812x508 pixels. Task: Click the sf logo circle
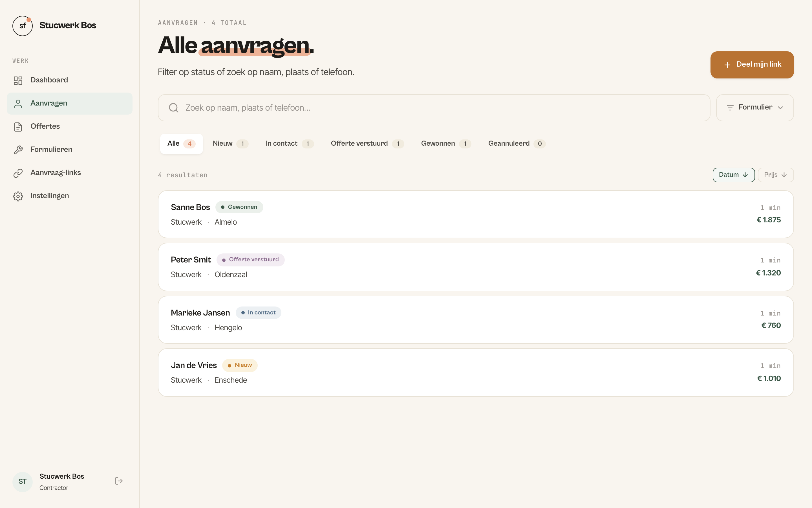click(23, 25)
